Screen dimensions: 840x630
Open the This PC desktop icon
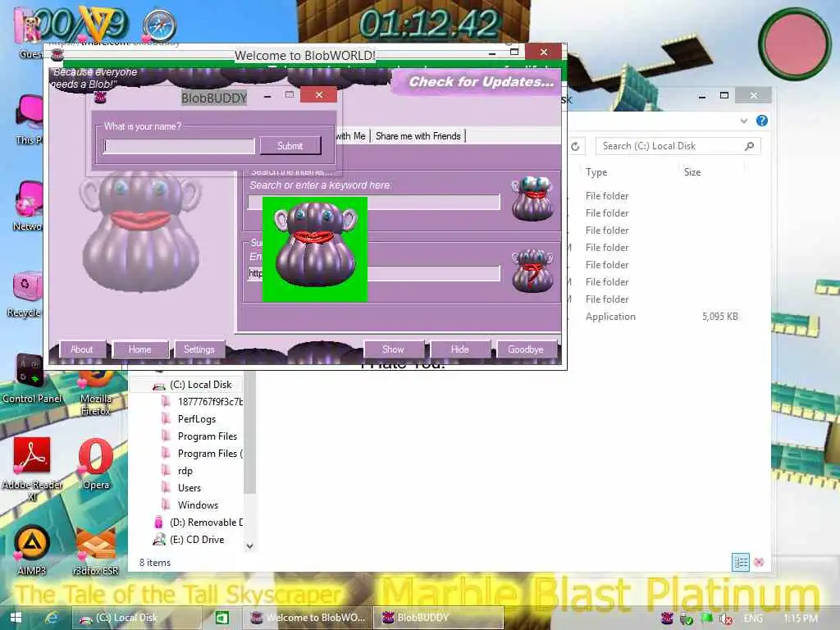(x=29, y=120)
